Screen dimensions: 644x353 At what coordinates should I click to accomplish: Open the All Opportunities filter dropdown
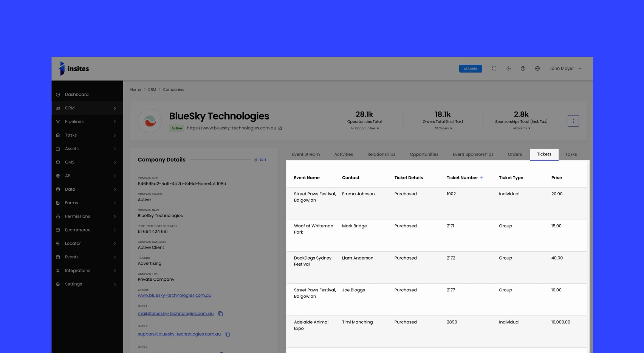coord(365,128)
